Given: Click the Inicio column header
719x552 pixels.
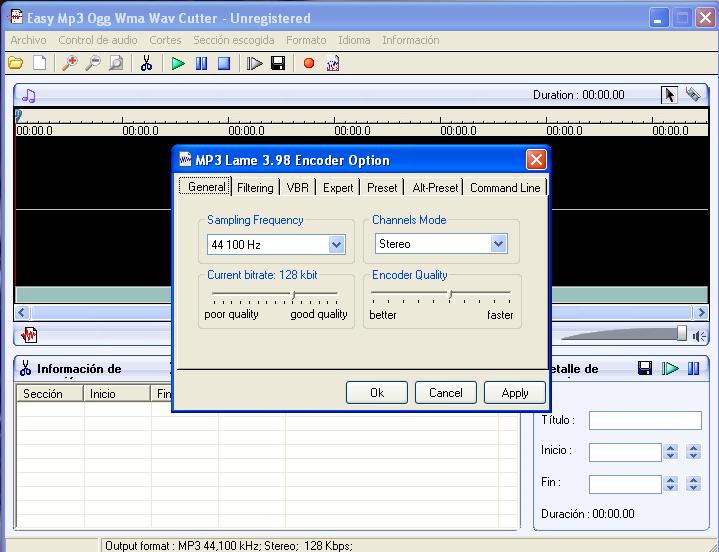Looking at the screenshot, I should (x=117, y=394).
